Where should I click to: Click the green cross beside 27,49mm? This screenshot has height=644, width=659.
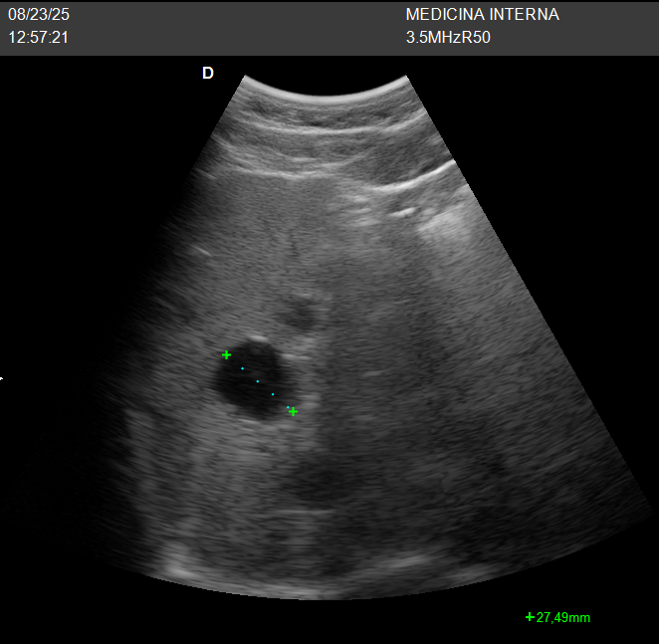tap(530, 617)
